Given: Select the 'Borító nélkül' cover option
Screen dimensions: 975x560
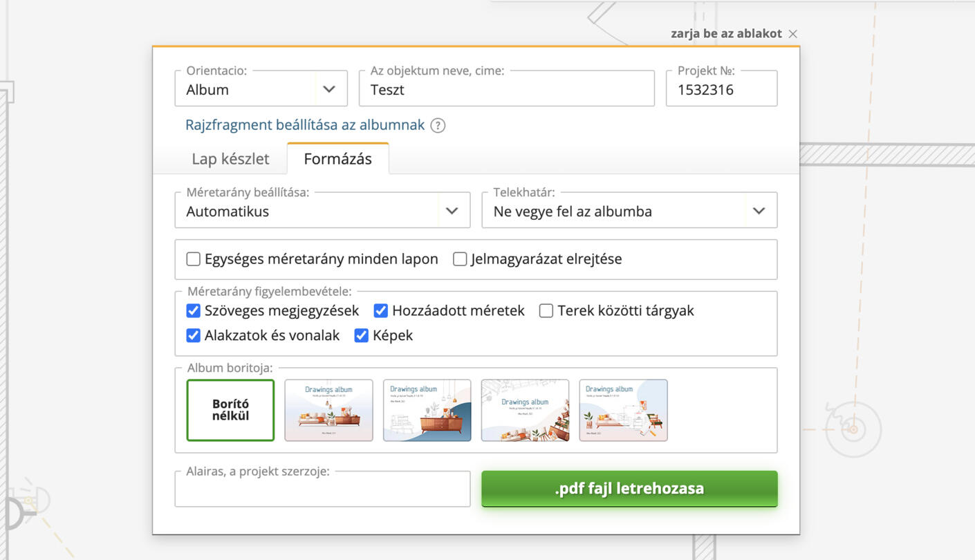Looking at the screenshot, I should [230, 410].
